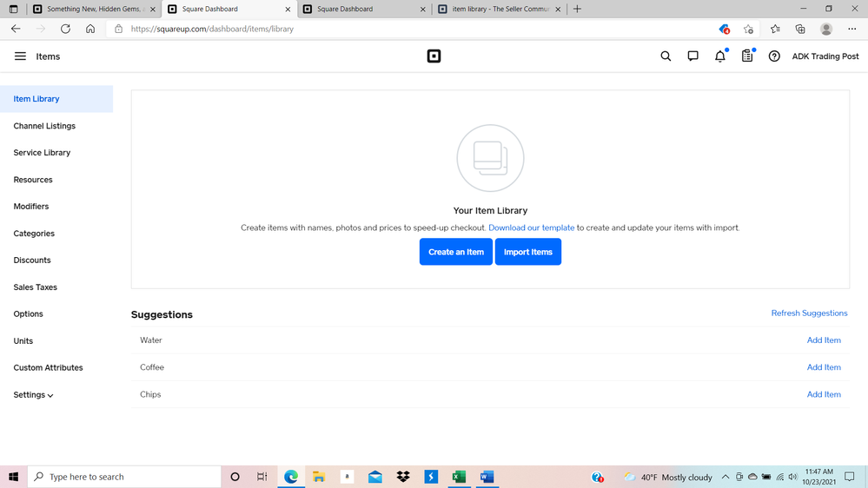
Task: Click the Square logo in header
Action: coord(434,56)
